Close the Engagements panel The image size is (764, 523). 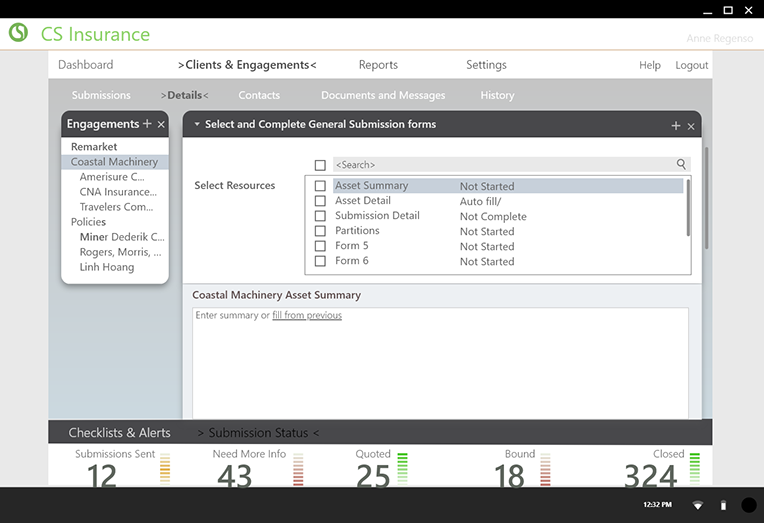pos(161,125)
